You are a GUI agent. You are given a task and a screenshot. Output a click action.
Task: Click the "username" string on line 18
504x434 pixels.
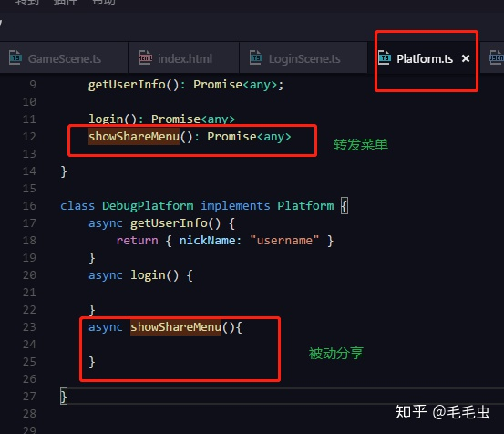point(284,241)
